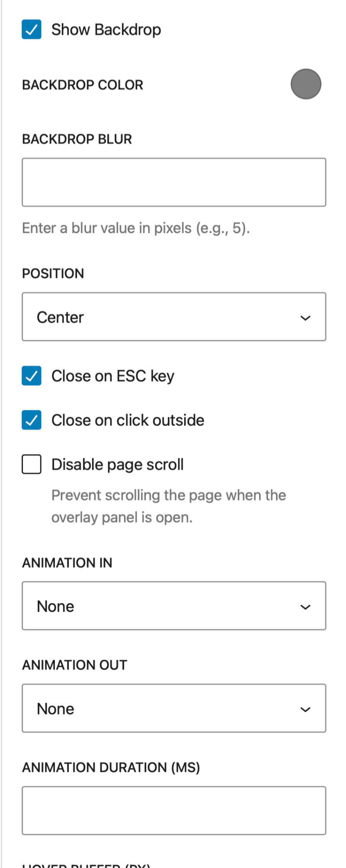Turn off Close on click outside

coord(31,420)
